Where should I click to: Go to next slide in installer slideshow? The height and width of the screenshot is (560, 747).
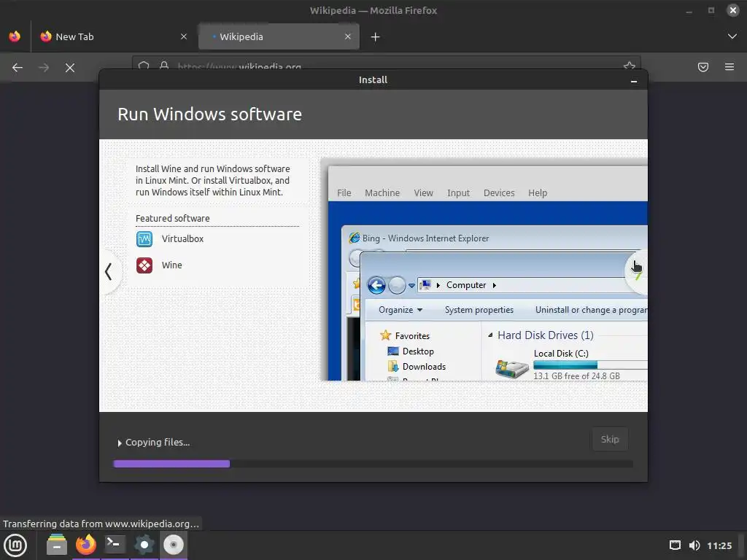point(637,271)
